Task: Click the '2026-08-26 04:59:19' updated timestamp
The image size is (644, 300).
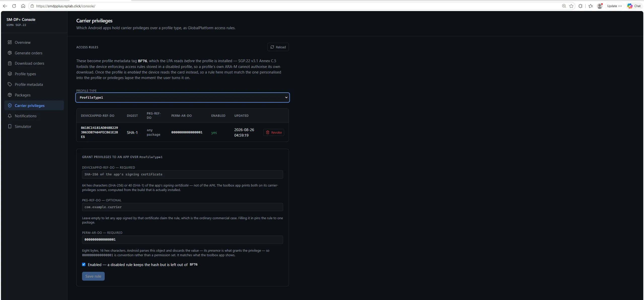Action: (244, 132)
